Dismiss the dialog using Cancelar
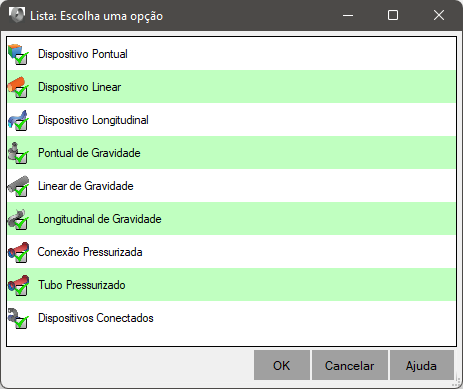 click(x=350, y=365)
